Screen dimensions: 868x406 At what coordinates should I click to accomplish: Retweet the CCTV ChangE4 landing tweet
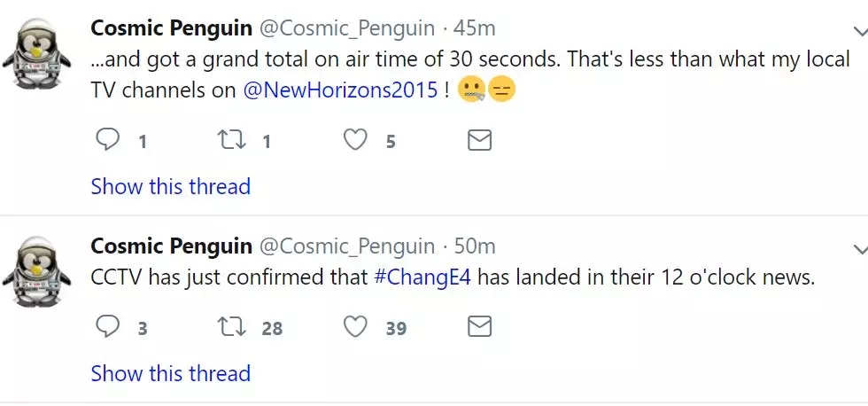click(232, 327)
